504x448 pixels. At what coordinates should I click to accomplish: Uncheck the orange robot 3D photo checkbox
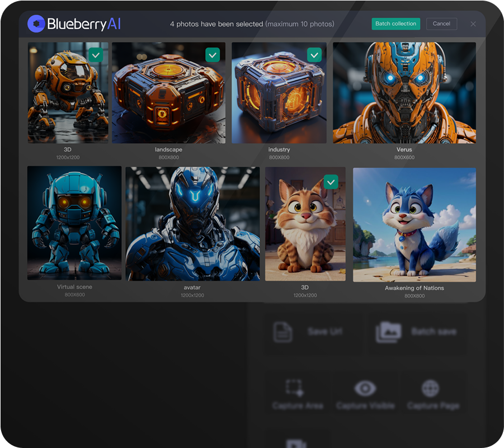[96, 55]
